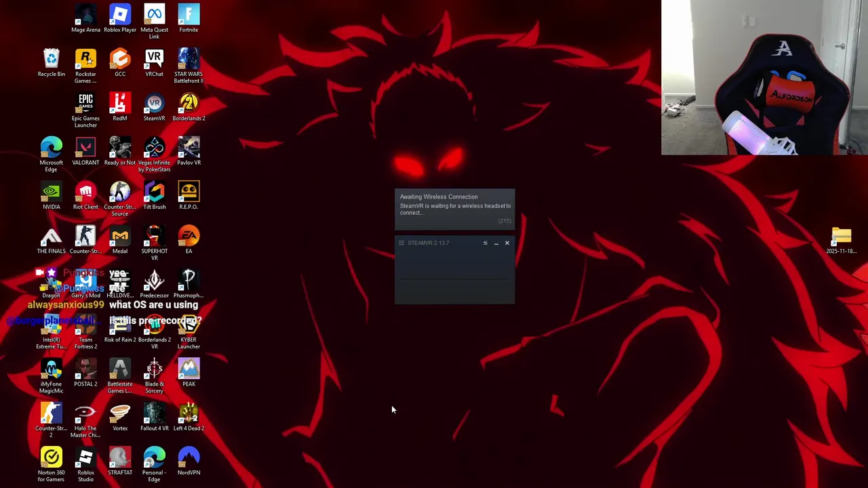The image size is (868, 488).
Task: Select the NVIDIA desktop icon
Action: 51,196
